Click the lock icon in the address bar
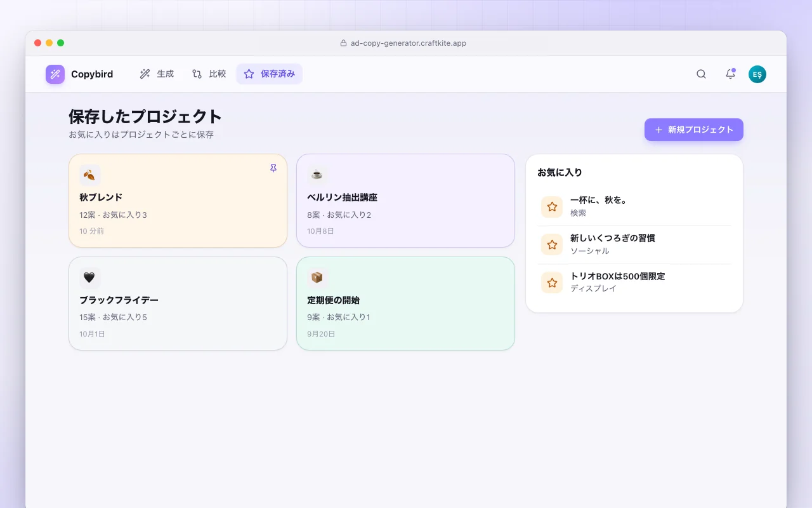The width and height of the screenshot is (812, 508). click(344, 43)
